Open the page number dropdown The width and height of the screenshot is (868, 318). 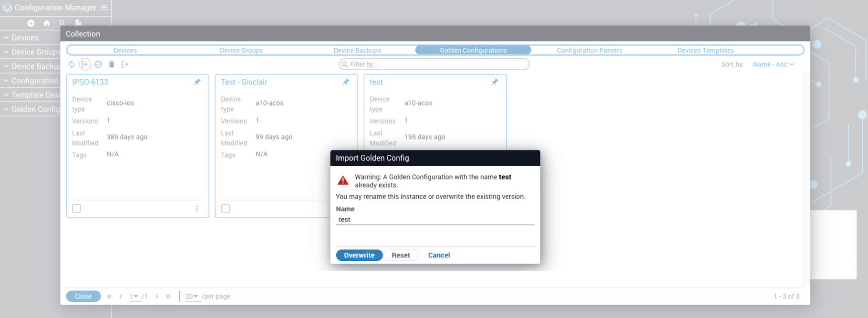tap(134, 297)
